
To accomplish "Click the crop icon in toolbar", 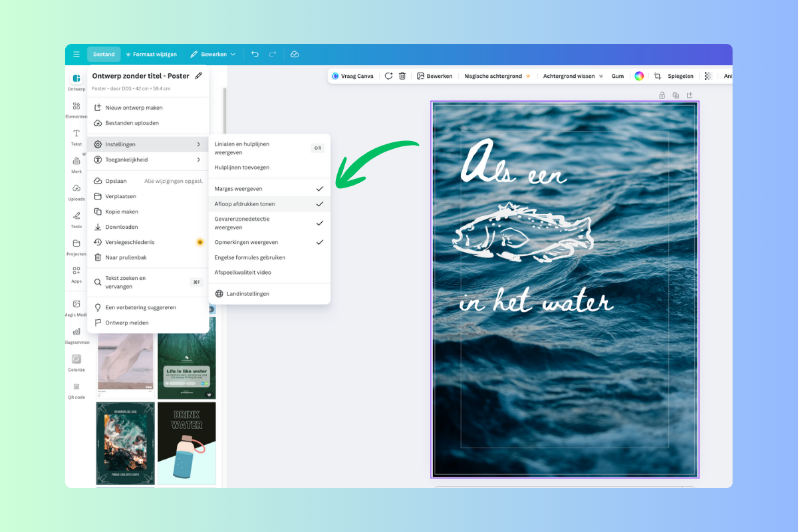I will click(658, 76).
